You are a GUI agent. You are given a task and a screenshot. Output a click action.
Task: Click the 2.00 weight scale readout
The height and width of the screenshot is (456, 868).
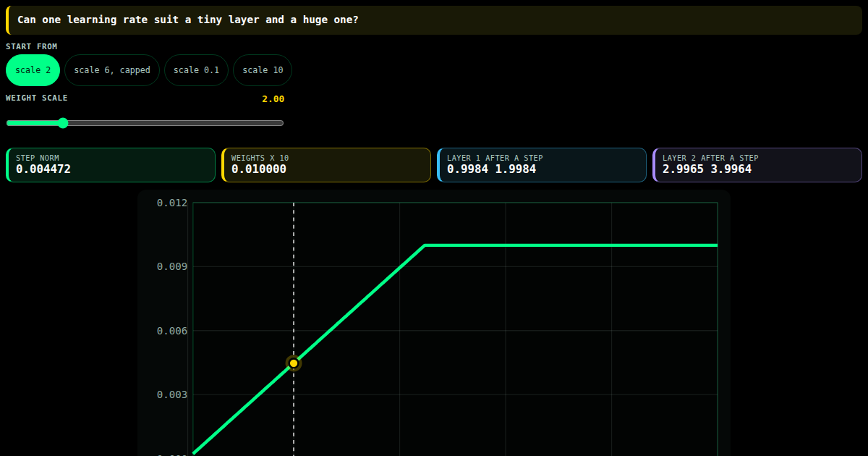273,99
